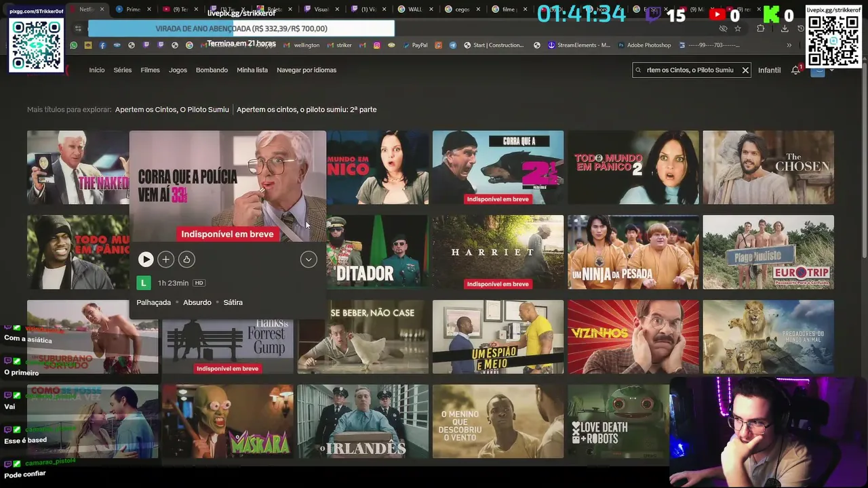868x488 pixels.
Task: Open the Séries section
Action: point(123,70)
